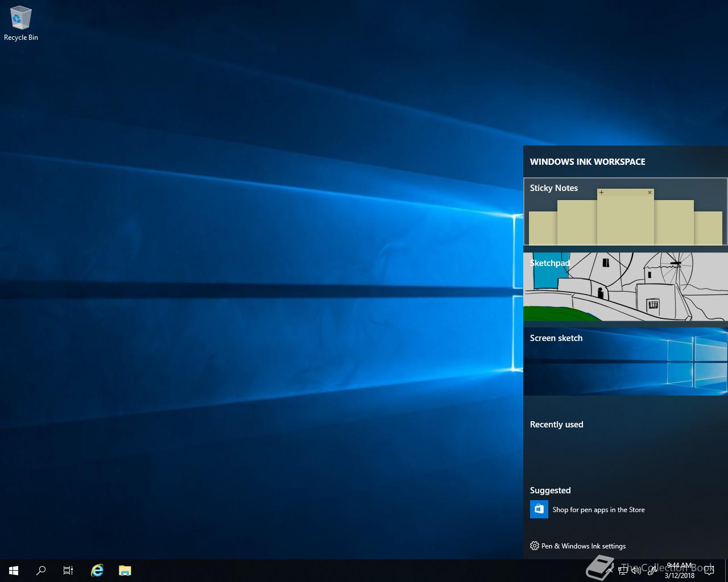Expand the hidden system tray icons chevron
Screen dimensions: 728x582
(609, 571)
